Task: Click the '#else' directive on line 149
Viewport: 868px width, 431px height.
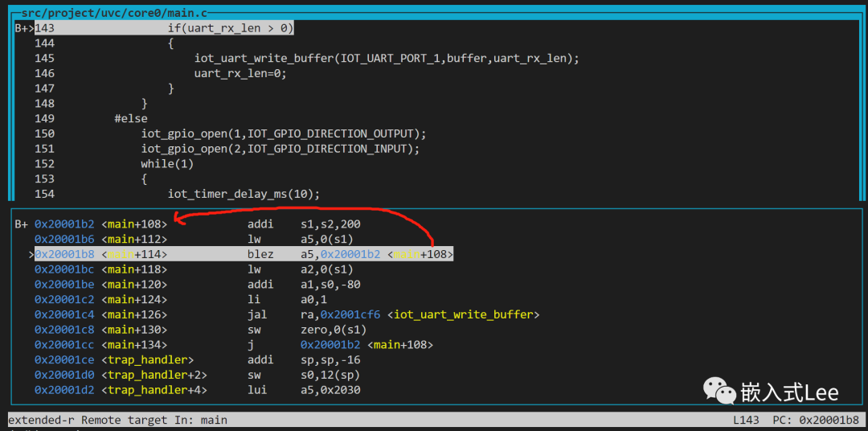Action: 131,118
